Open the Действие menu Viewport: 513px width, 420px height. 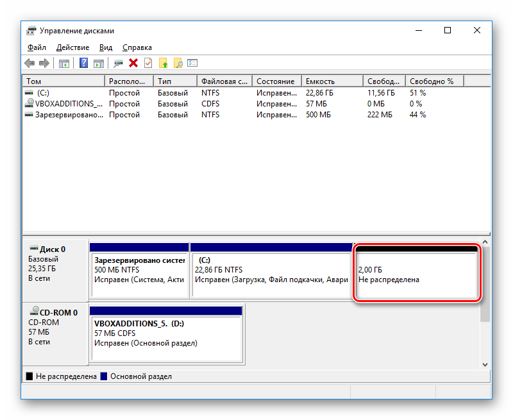click(x=72, y=47)
